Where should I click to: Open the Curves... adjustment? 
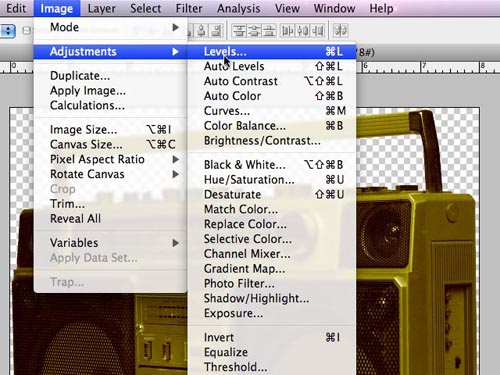point(272,111)
